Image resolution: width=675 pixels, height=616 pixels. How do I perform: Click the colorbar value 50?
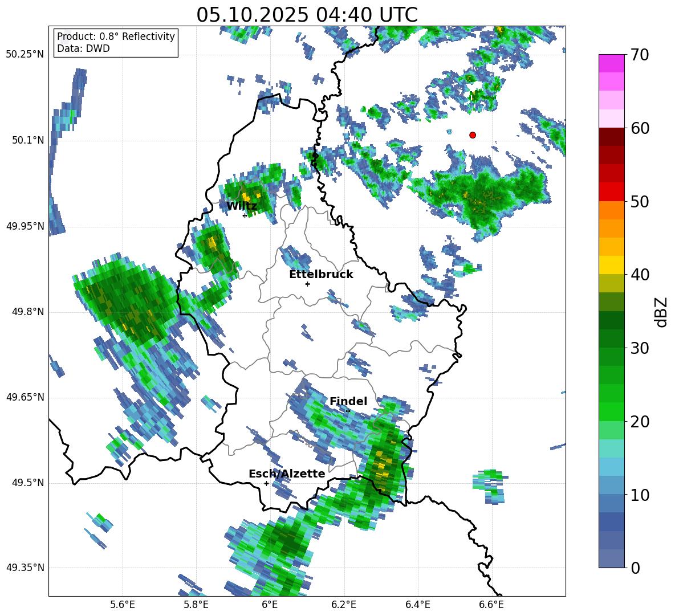(x=640, y=201)
